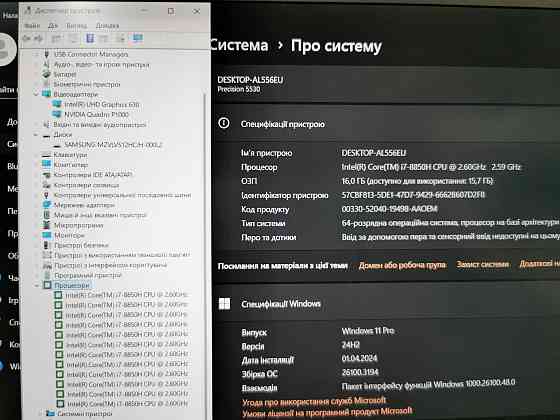This screenshot has height=420, width=560.
Task: Open the Файл menu in Device Manager
Action: (32, 26)
